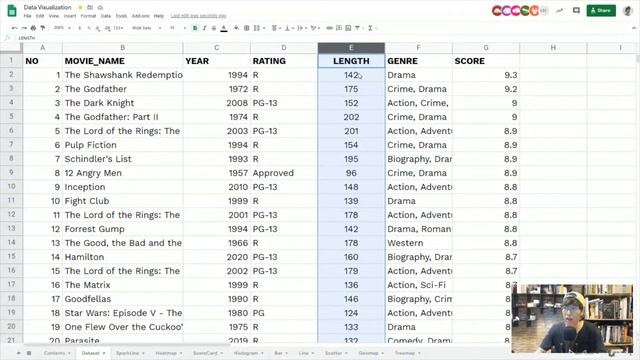The width and height of the screenshot is (640, 360).
Task: Open the File menu
Action: tap(27, 16)
